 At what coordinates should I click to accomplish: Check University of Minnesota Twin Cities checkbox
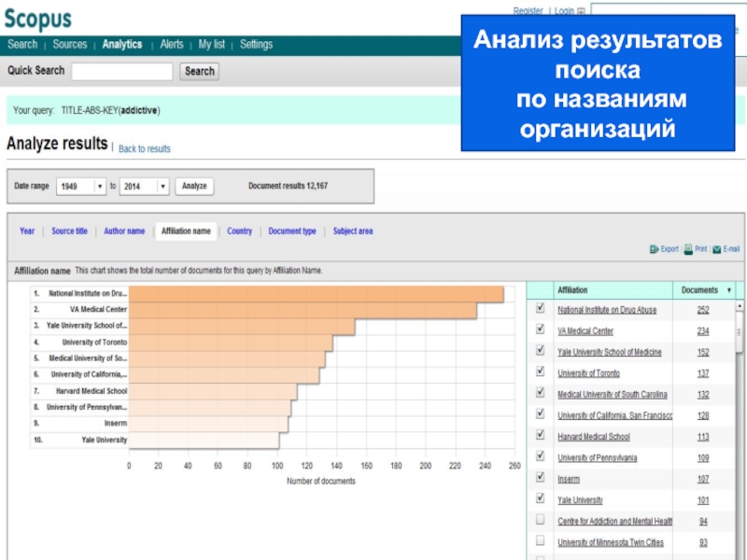[540, 541]
